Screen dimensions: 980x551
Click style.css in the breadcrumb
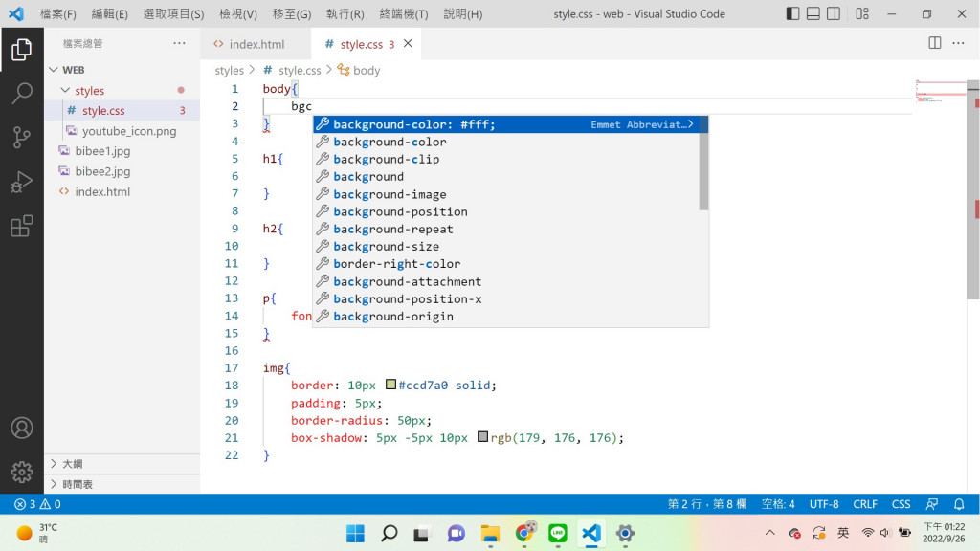coord(300,71)
